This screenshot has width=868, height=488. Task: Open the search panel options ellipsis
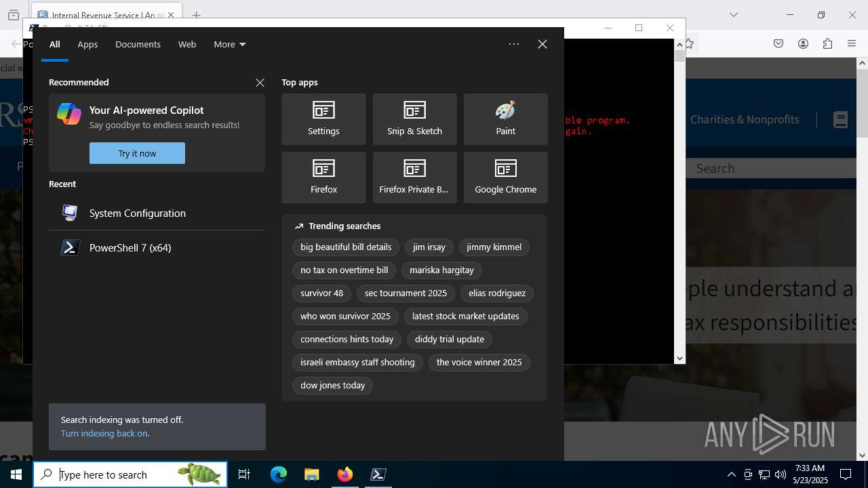[x=514, y=44]
